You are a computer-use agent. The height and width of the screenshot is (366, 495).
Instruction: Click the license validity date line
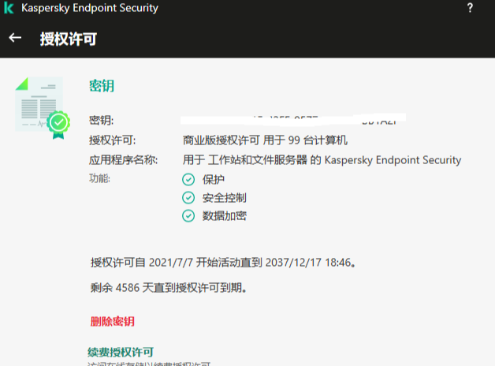pyautogui.click(x=223, y=263)
